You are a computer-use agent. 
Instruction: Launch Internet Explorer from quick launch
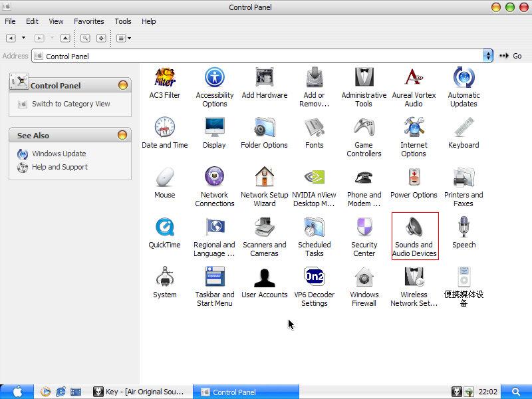pos(61,392)
